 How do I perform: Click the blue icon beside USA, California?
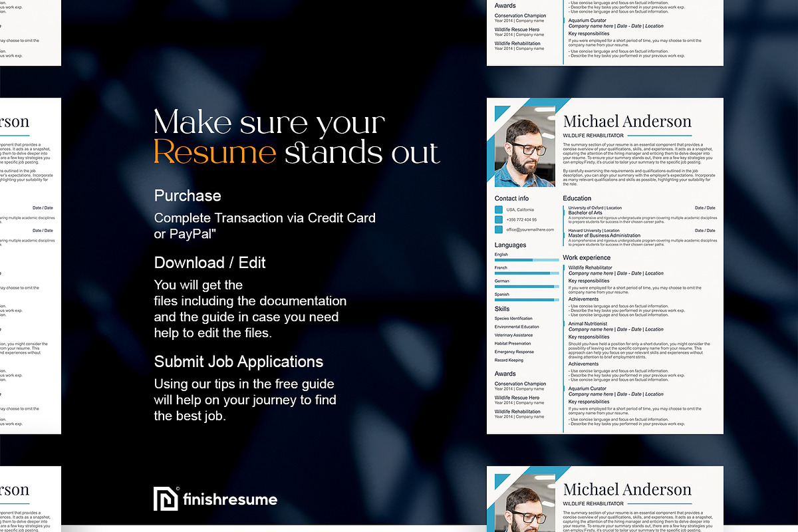499,210
